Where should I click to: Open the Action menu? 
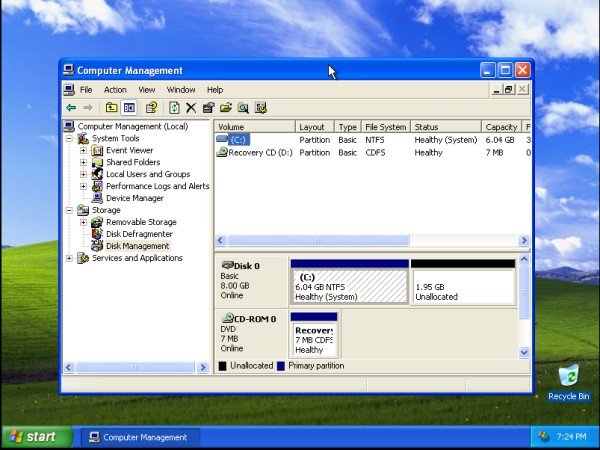[115, 90]
